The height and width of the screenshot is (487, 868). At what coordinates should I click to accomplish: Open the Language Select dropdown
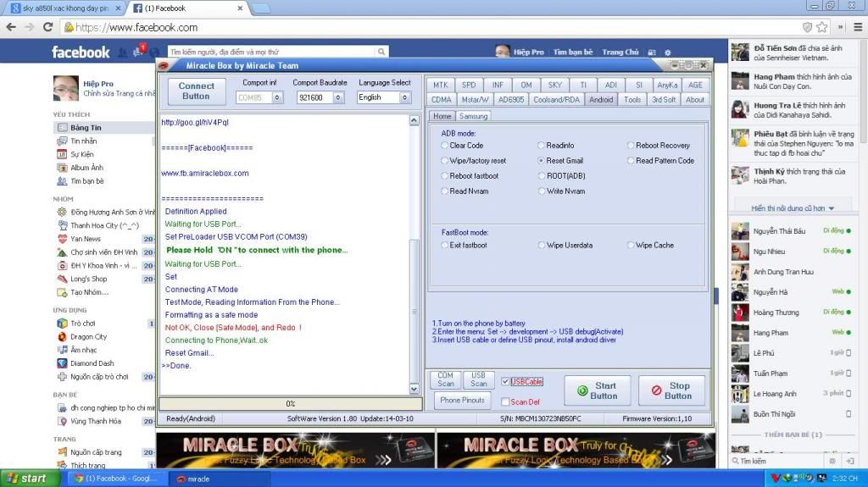[405, 97]
